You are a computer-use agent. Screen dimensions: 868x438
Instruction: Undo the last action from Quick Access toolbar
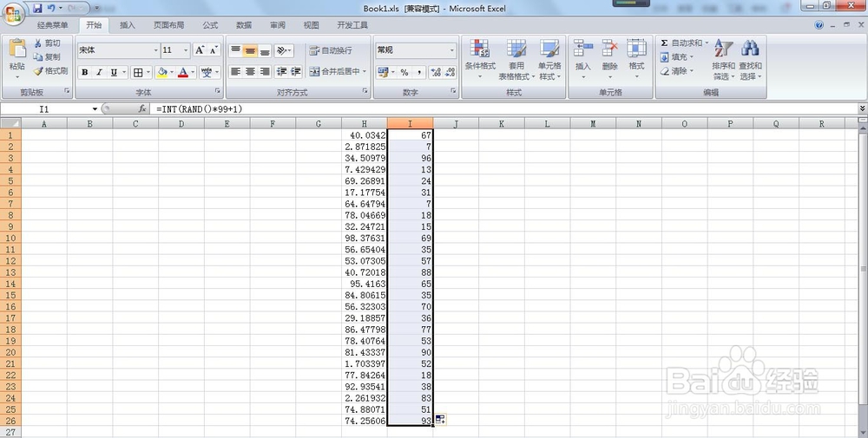click(51, 8)
